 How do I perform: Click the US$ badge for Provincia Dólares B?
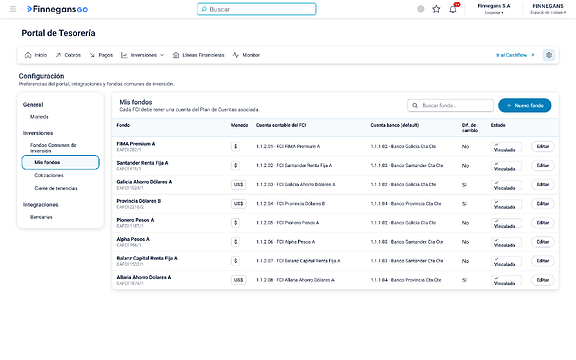point(238,204)
